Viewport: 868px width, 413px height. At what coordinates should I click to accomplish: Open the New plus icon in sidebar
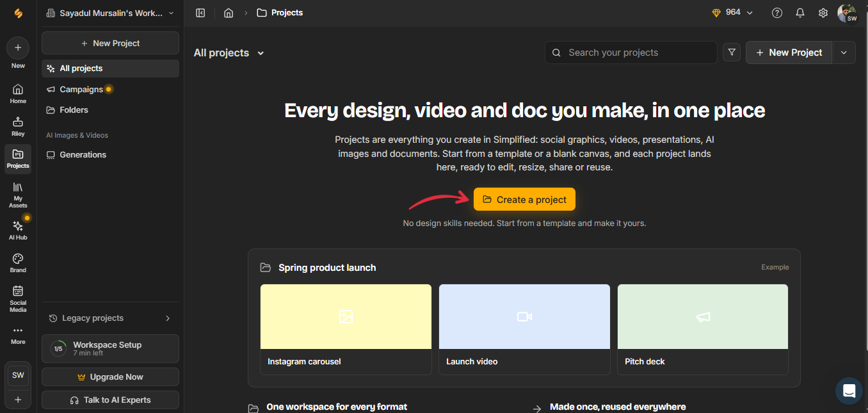[18, 48]
